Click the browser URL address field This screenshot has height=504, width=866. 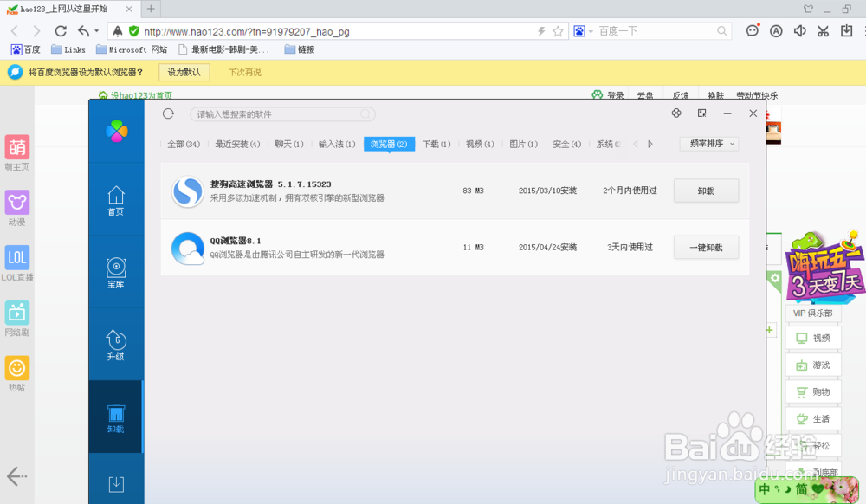tap(337, 31)
